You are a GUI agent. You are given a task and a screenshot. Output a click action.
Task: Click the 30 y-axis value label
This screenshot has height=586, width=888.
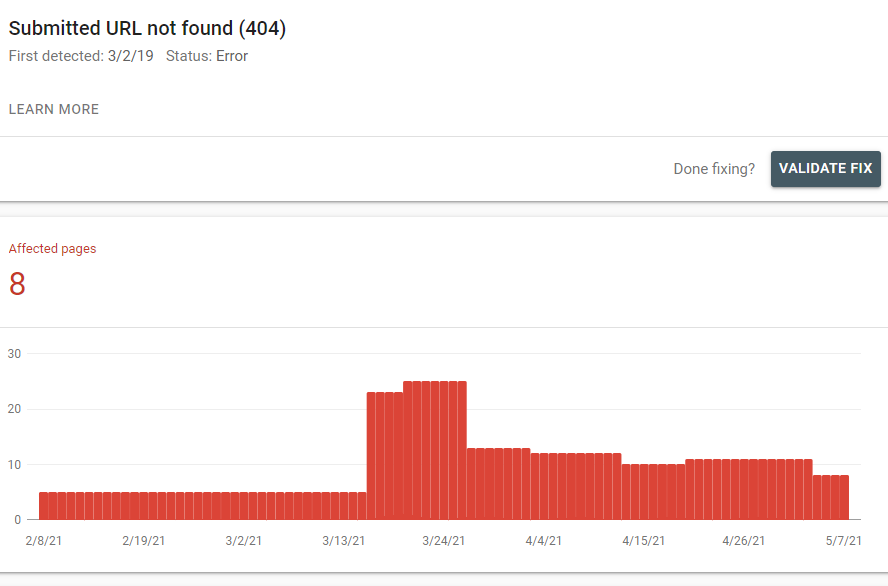click(x=14, y=353)
